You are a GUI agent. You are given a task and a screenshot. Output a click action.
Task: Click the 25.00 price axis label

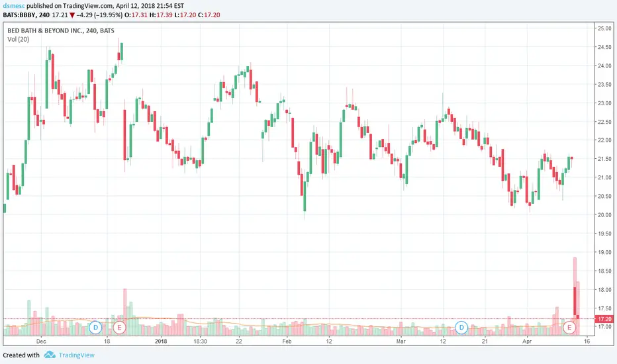[x=604, y=28]
